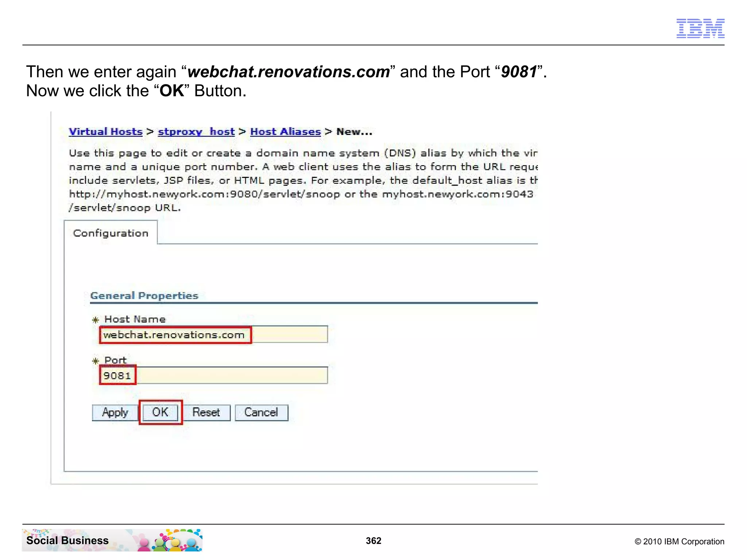
Task: Click the Apply button
Action: (x=115, y=412)
